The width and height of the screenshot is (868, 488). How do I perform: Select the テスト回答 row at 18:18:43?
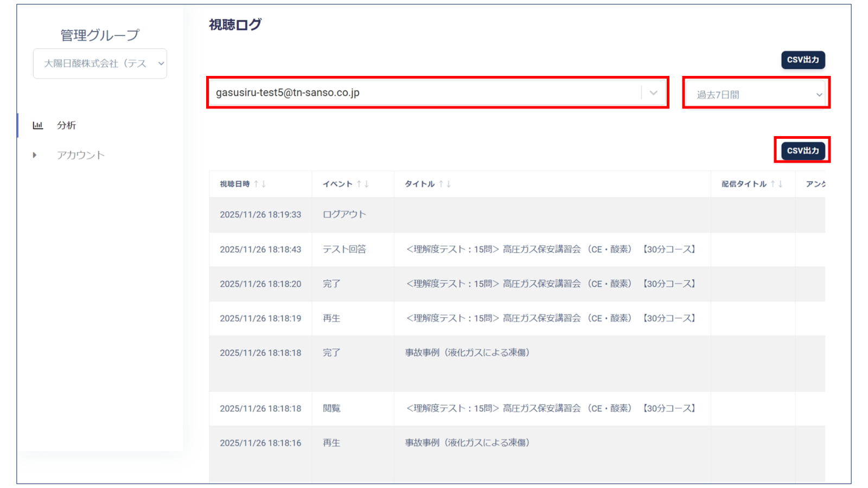[344, 249]
